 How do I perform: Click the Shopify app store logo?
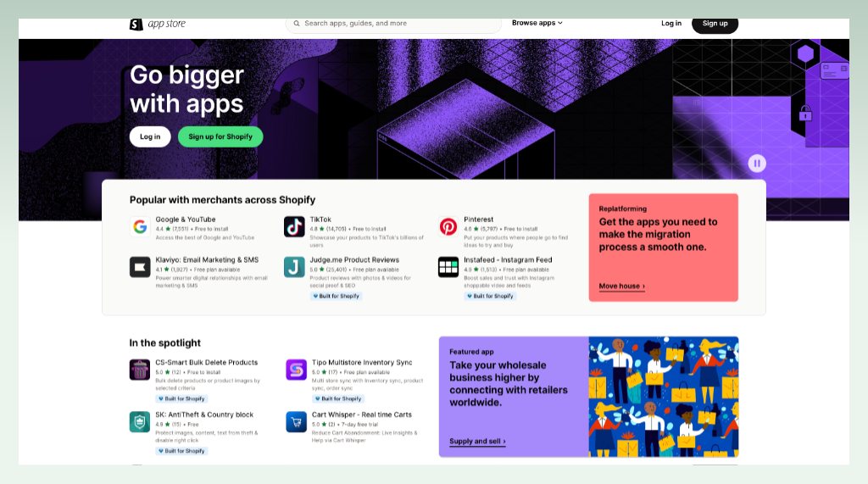(x=158, y=24)
